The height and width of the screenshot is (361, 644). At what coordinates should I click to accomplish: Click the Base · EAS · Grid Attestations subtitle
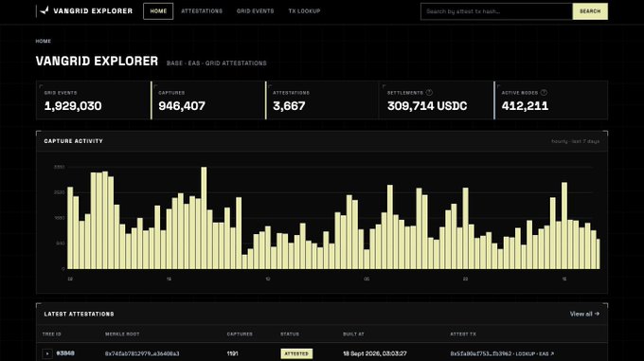tap(217, 63)
